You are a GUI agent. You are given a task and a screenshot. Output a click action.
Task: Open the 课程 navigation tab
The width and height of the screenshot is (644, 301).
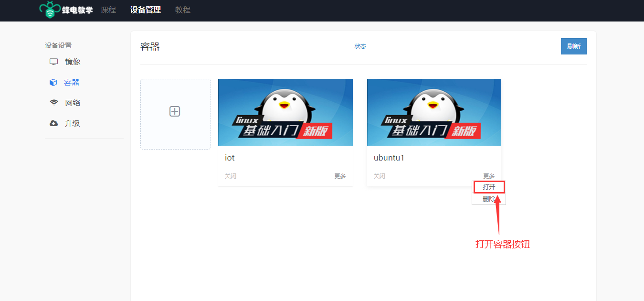(x=108, y=10)
